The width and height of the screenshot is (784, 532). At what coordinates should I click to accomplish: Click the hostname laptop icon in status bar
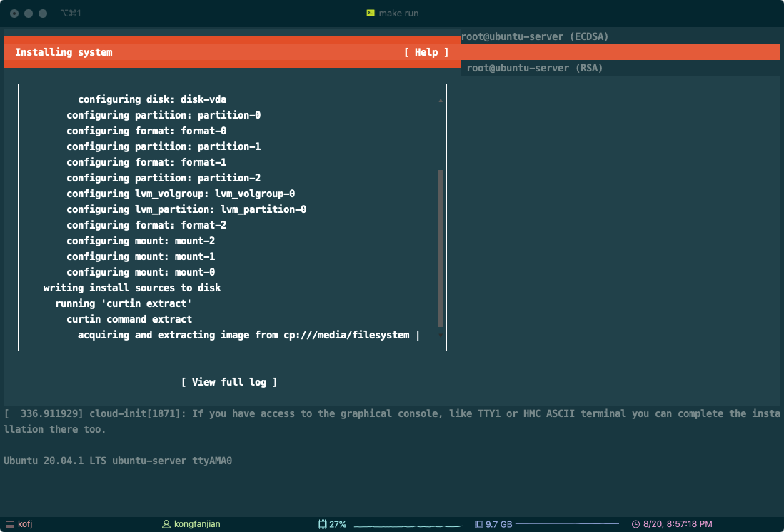[x=9, y=524]
